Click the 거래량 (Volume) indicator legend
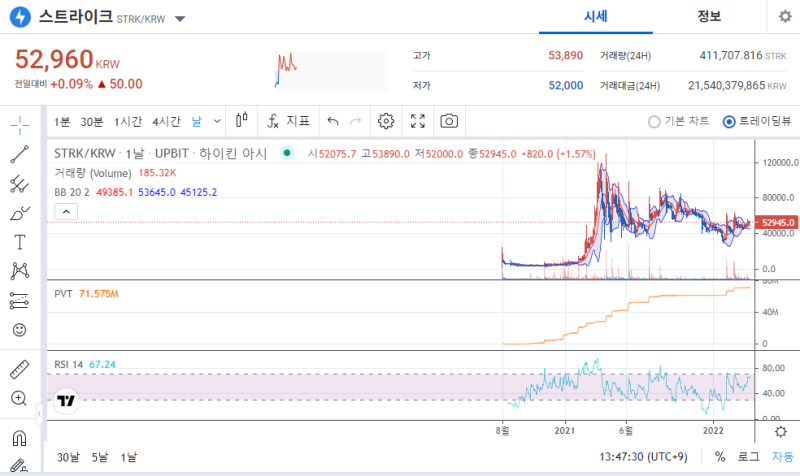Screen dimensions: 800x476 click(x=93, y=173)
